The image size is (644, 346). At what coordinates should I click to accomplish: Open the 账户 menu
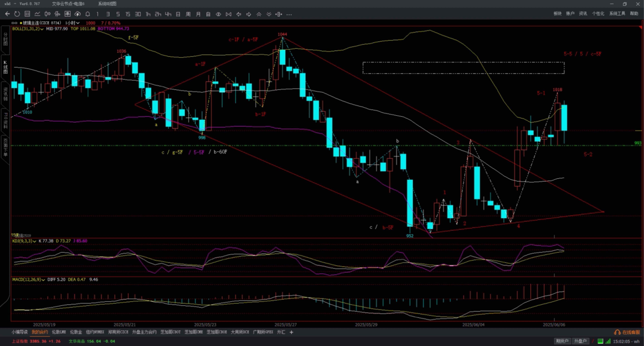570,14
